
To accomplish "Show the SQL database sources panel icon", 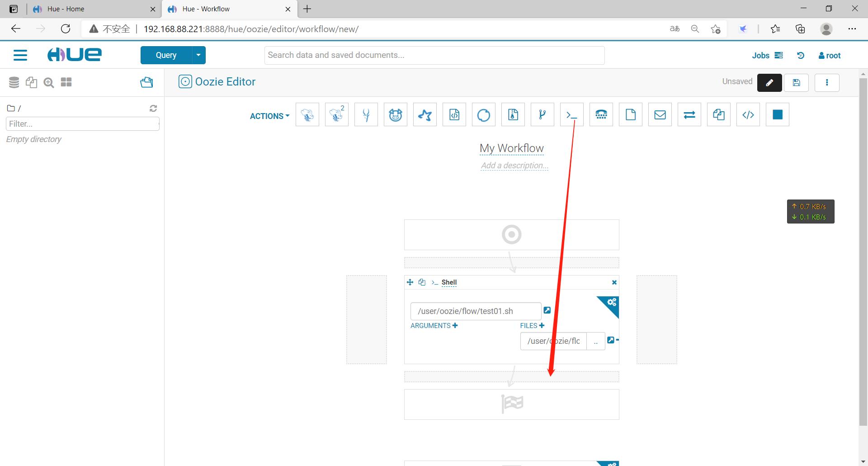I will coord(14,82).
